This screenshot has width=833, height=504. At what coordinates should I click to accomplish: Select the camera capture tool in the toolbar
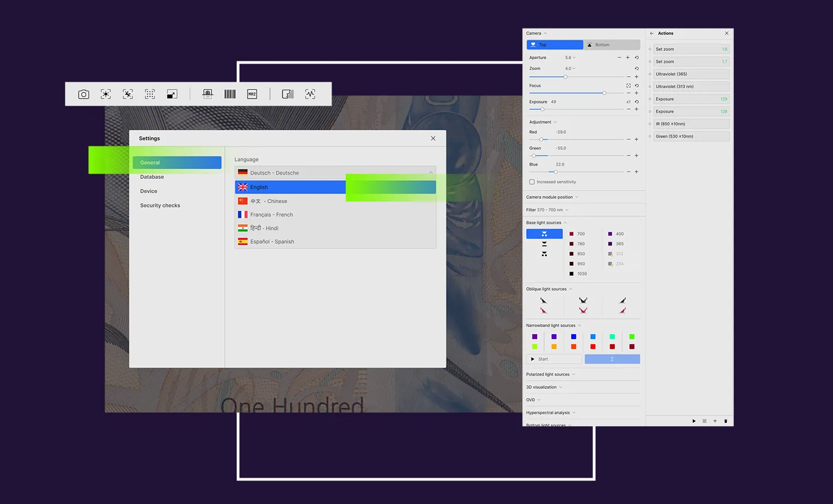pos(83,94)
